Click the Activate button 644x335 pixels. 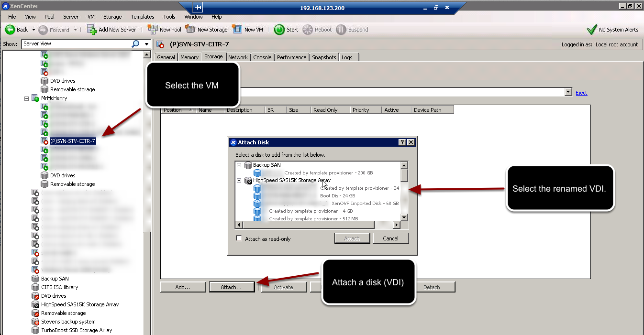[283, 287]
